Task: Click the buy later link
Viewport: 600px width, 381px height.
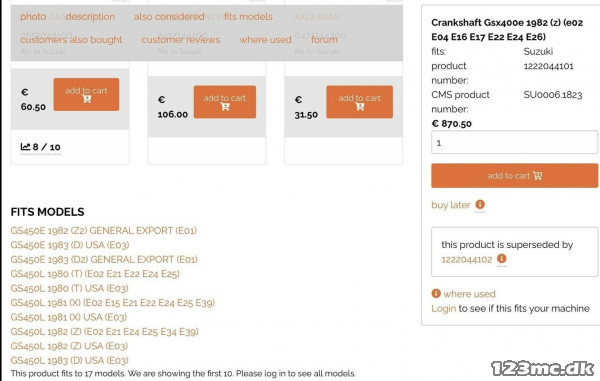Action: point(450,205)
